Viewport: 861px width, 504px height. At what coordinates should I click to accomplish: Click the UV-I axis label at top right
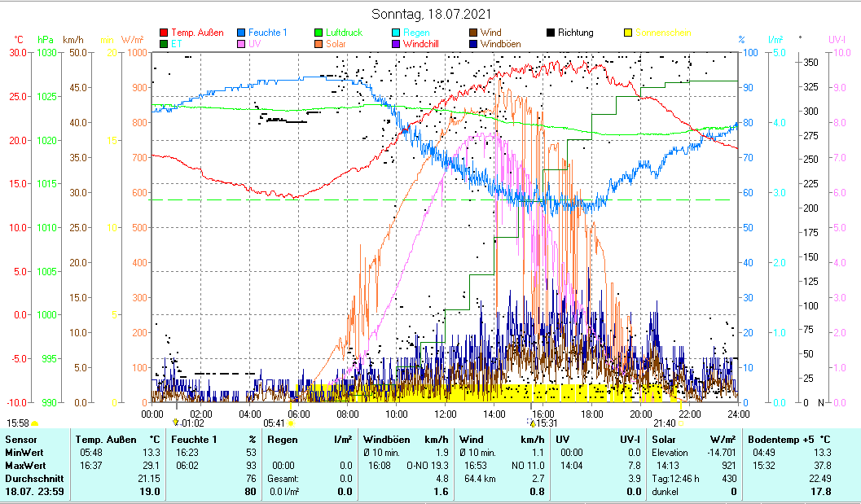click(837, 40)
